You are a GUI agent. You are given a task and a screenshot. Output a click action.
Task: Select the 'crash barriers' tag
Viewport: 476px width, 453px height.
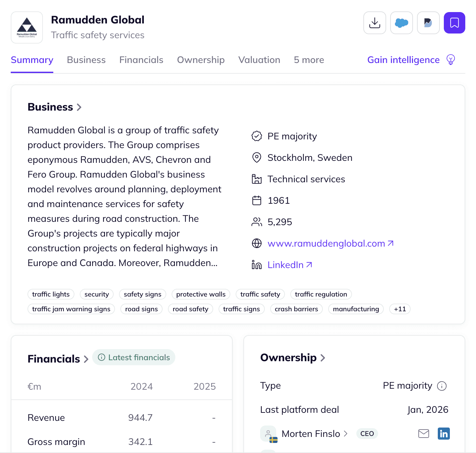pyautogui.click(x=296, y=309)
